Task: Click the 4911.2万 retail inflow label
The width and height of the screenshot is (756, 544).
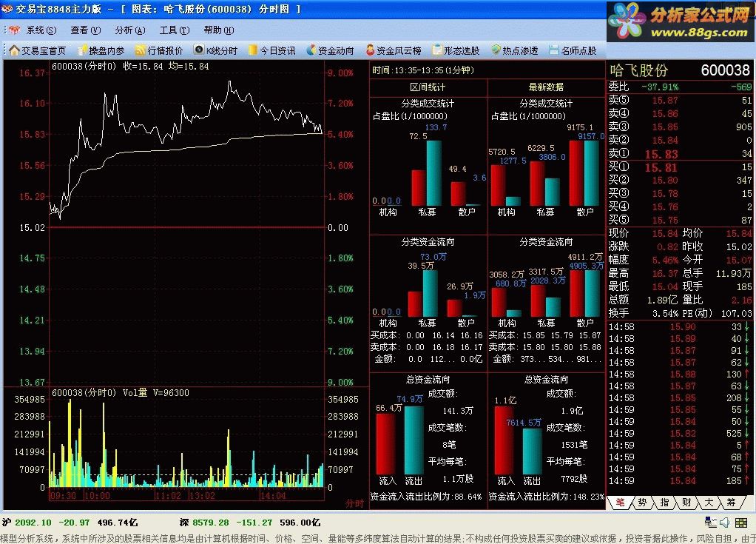Action: click(585, 257)
